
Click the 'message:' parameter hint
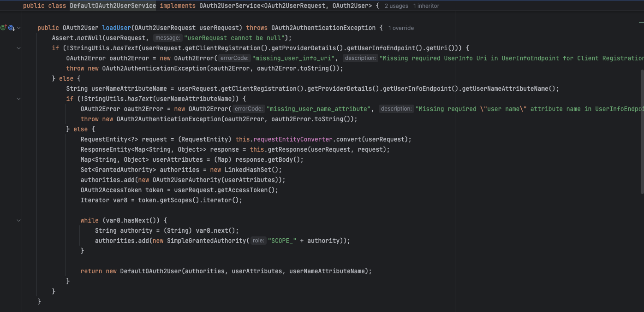pyautogui.click(x=167, y=38)
